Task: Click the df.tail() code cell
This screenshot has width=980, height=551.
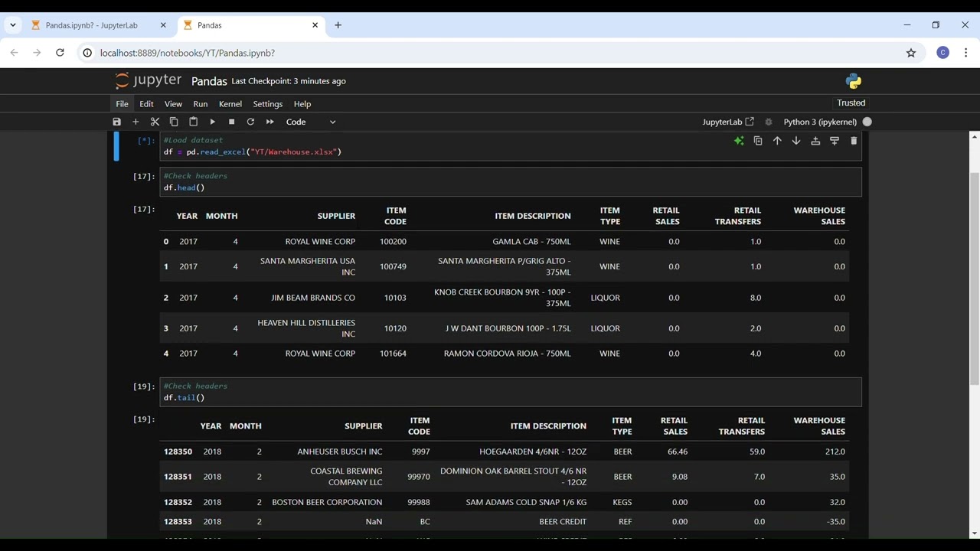Action: [x=511, y=392]
